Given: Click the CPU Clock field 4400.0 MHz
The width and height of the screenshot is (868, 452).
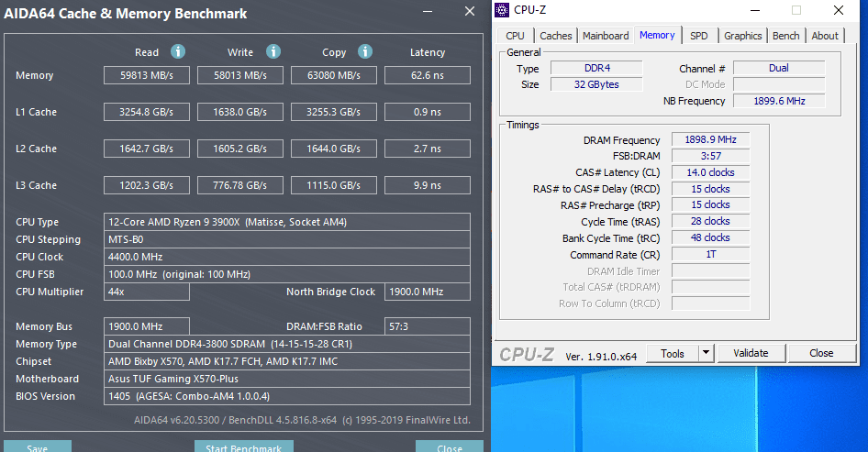Looking at the screenshot, I should [x=287, y=257].
